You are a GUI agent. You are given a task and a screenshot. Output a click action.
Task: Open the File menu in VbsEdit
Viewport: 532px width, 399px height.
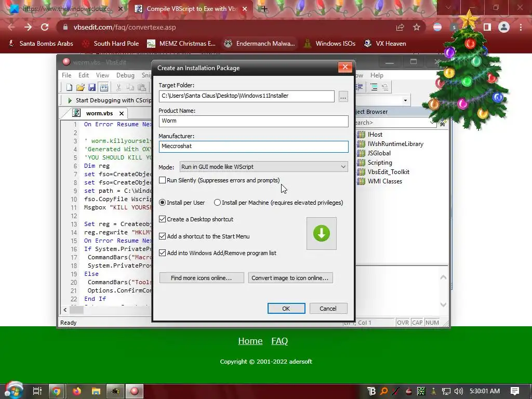(x=66, y=75)
